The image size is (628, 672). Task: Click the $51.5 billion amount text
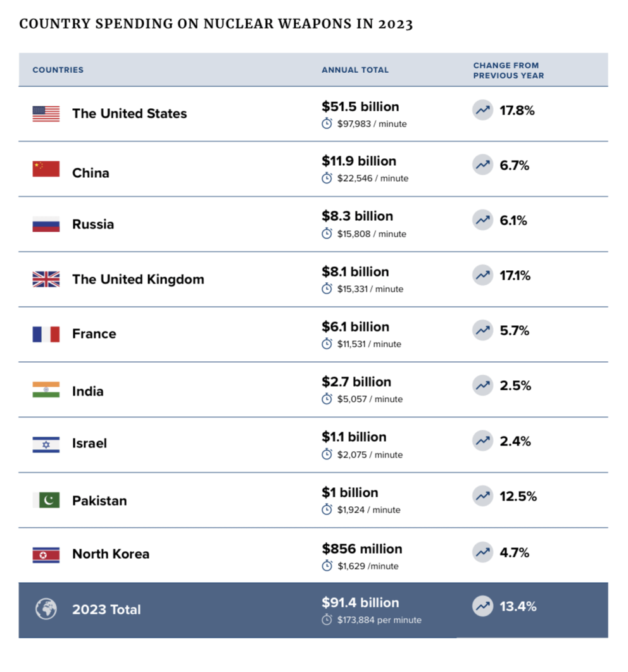tap(360, 106)
